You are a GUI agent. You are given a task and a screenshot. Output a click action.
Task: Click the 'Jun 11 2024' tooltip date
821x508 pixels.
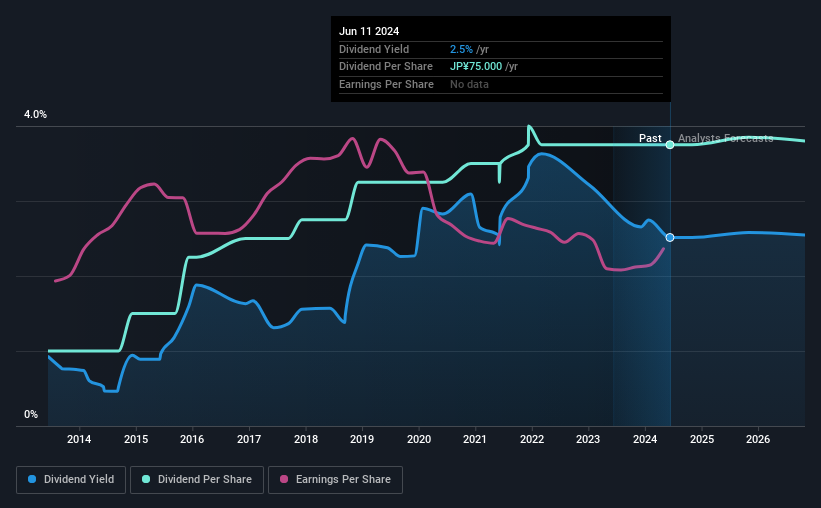tap(369, 31)
